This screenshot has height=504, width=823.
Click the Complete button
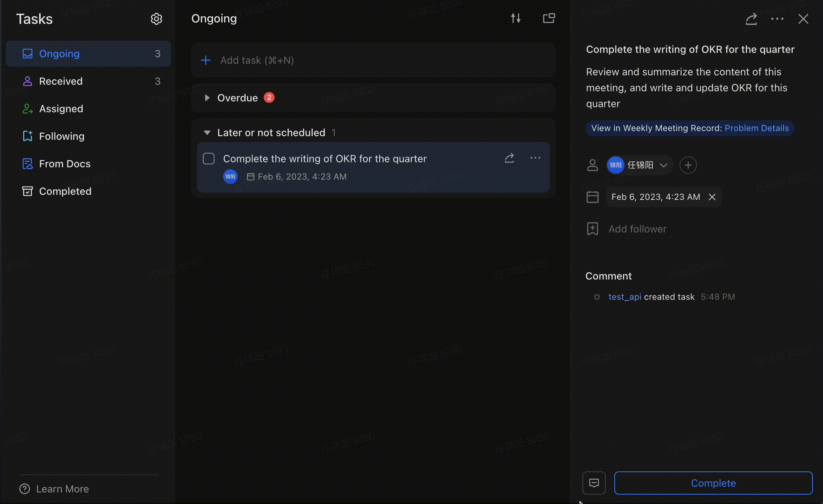pyautogui.click(x=713, y=483)
